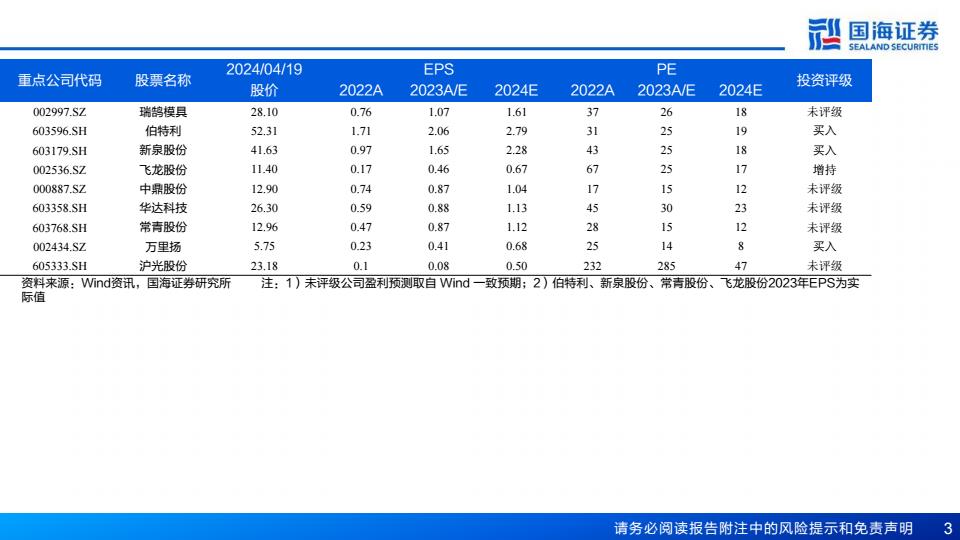This screenshot has width=960, height=540.
Task: Click the 资料来源 source note text
Action: pyautogui.click(x=125, y=284)
